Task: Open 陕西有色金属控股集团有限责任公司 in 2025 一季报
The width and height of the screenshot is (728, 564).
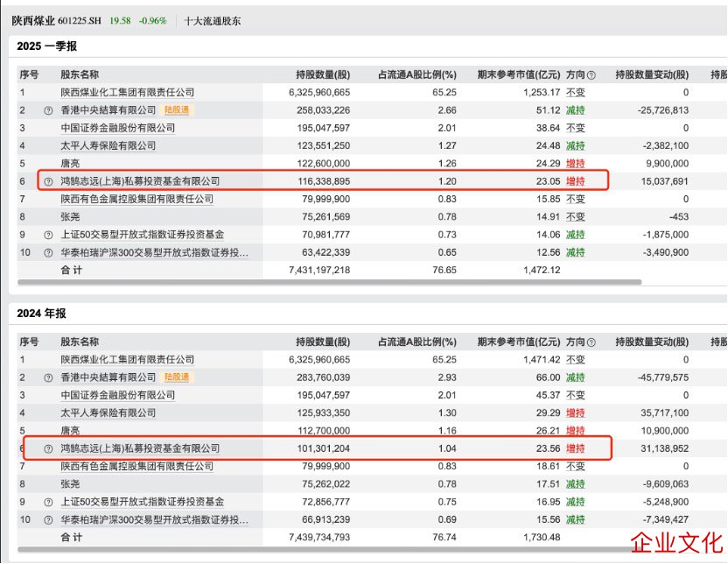Action: [137, 199]
